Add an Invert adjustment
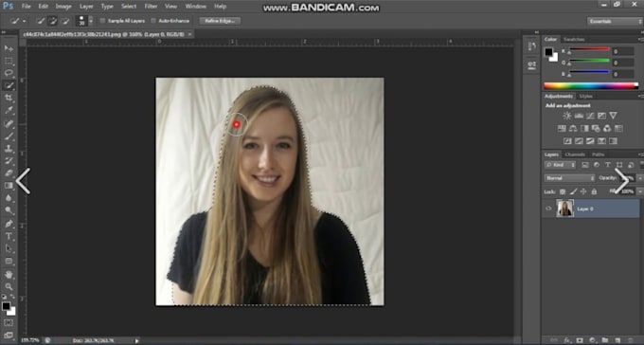The width and height of the screenshot is (644, 345). tap(567, 141)
